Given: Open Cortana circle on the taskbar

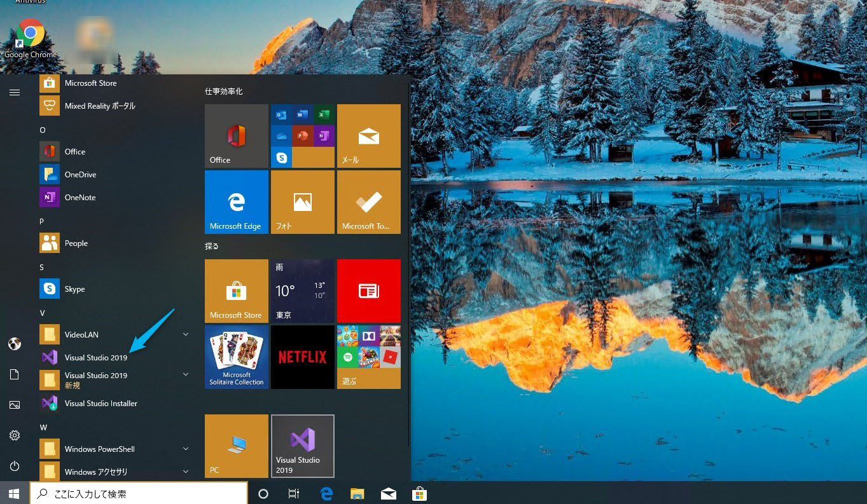Looking at the screenshot, I should pyautogui.click(x=263, y=493).
